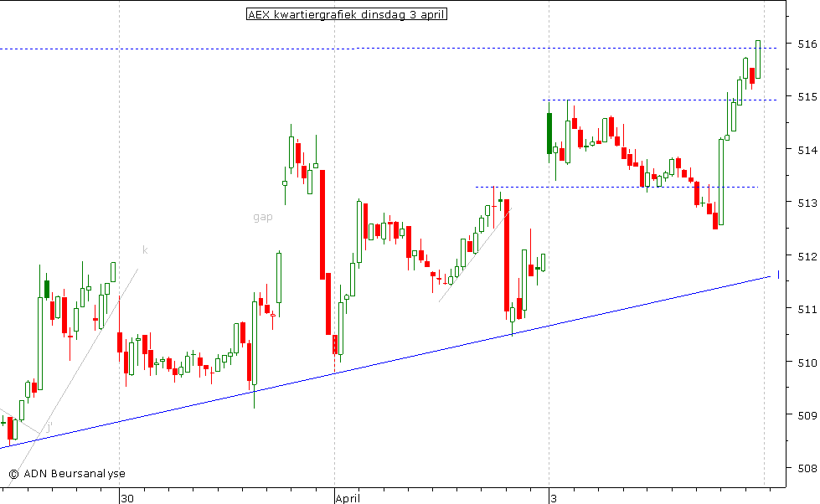Click the 513 price label on y-axis
Screen dimensions: 820x504
click(x=806, y=203)
